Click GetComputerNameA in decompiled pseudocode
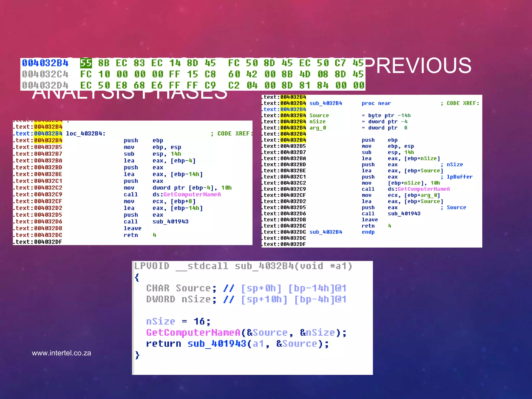Screen dimensions: 532x399 [193, 333]
